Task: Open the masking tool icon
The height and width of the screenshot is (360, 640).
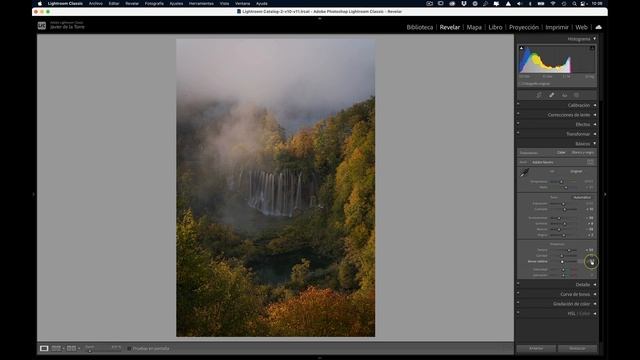Action: pos(576,95)
